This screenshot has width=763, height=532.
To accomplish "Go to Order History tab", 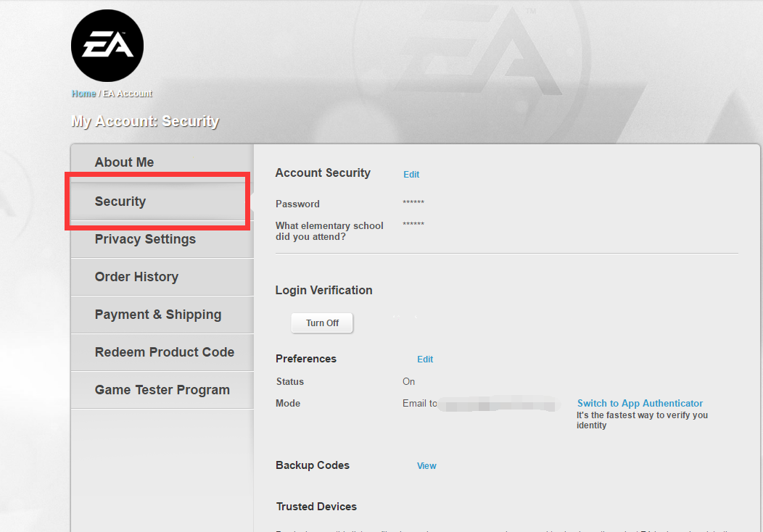I will coord(162,277).
